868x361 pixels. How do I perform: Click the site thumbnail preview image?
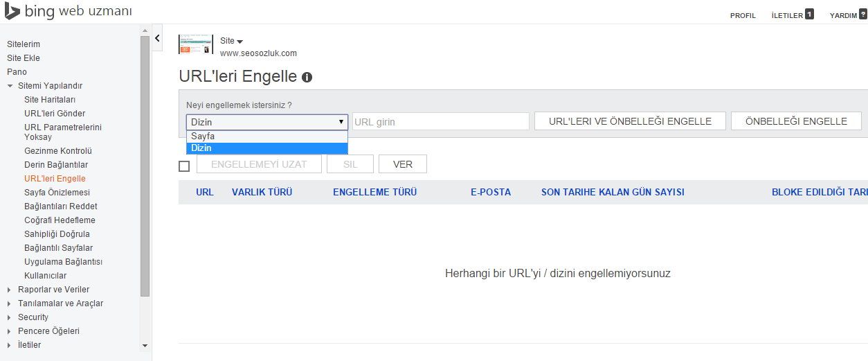(x=195, y=44)
